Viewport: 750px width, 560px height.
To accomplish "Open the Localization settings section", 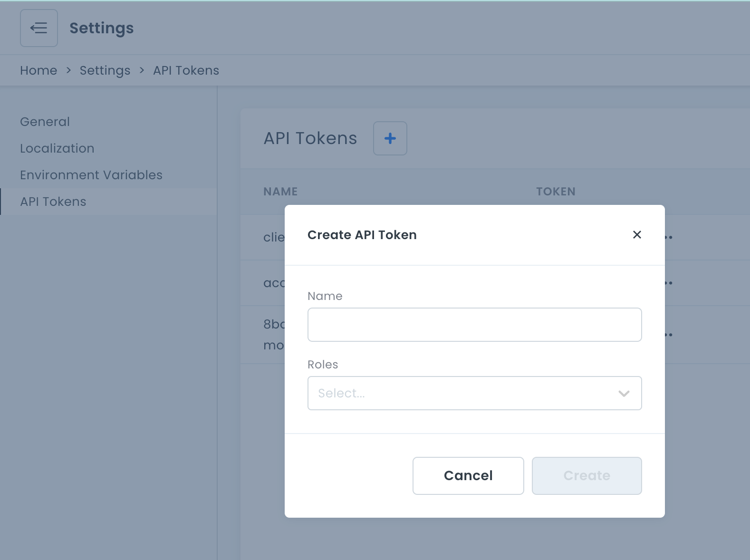I will (57, 148).
